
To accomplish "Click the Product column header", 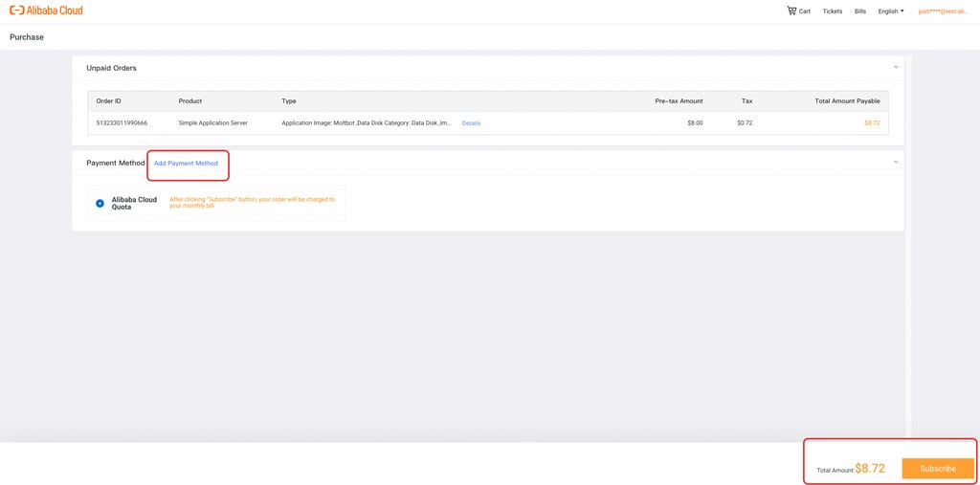I will pyautogui.click(x=189, y=100).
